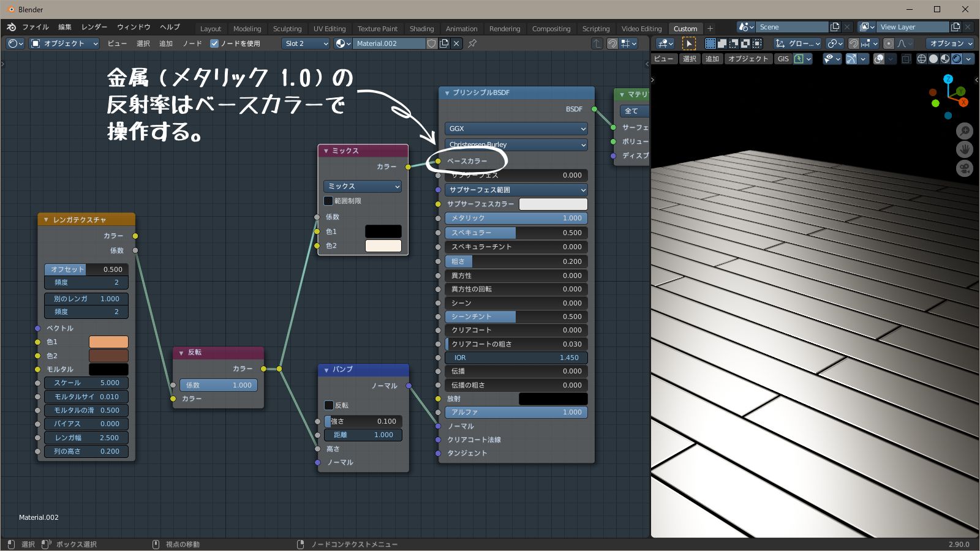The width and height of the screenshot is (980, 551).
Task: Switch to rendered viewport shading
Action: pos(957,59)
